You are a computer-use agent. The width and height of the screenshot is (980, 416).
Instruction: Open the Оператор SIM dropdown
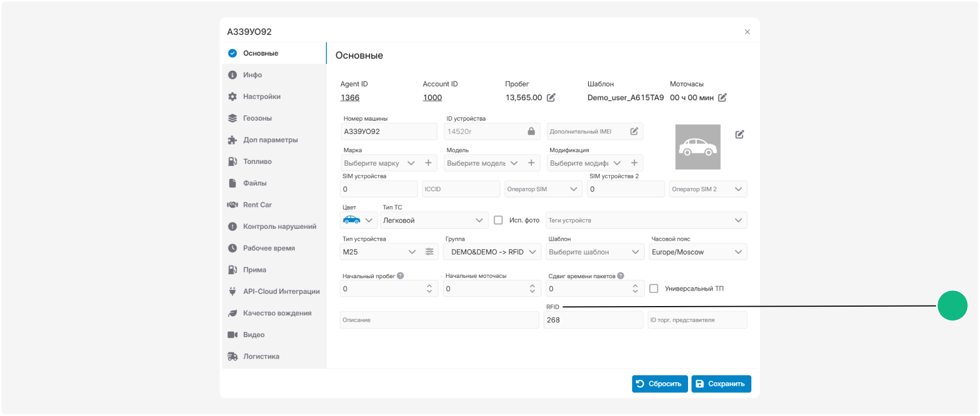[x=543, y=189]
